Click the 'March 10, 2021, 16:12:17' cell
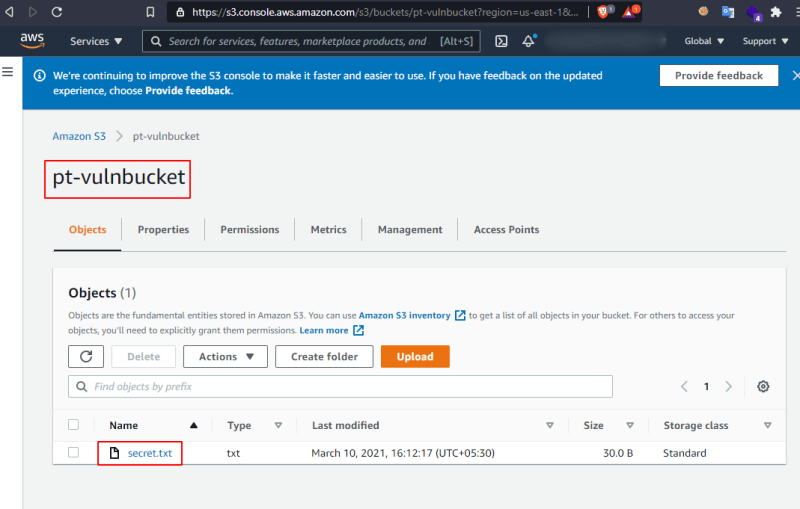Viewport: 800px width, 509px height. (x=403, y=453)
